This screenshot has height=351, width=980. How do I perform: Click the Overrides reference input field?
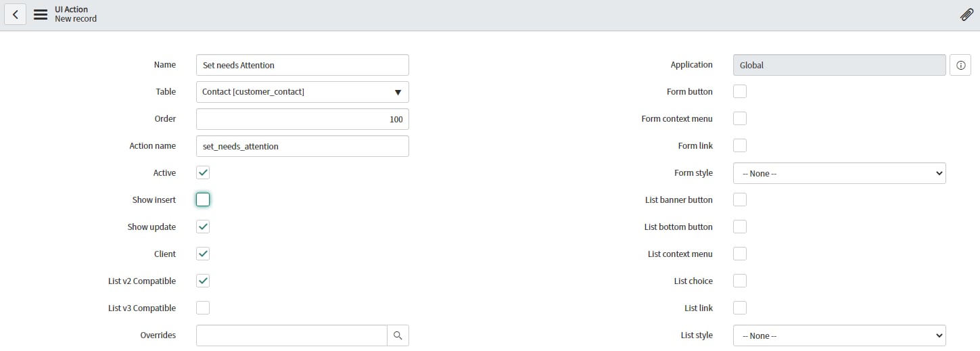tap(291, 335)
